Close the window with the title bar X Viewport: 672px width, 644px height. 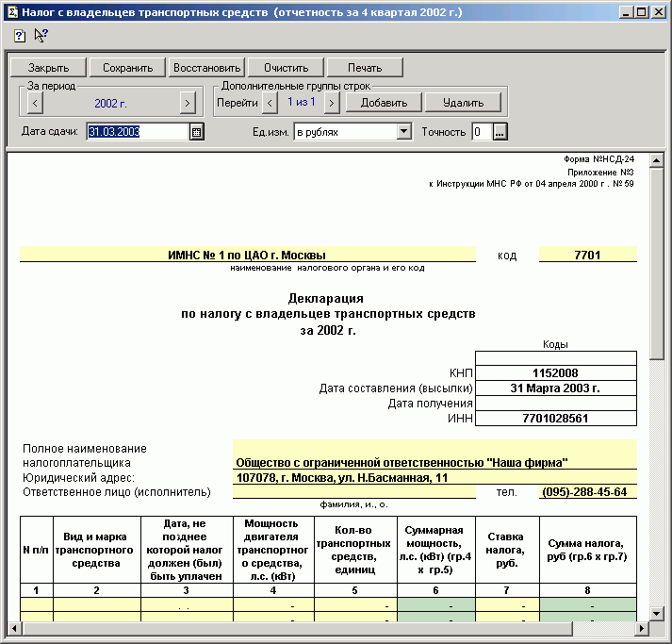[x=658, y=12]
